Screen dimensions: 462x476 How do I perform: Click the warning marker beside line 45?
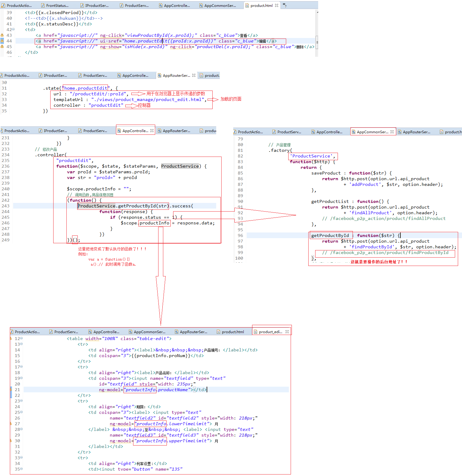tap(2, 47)
